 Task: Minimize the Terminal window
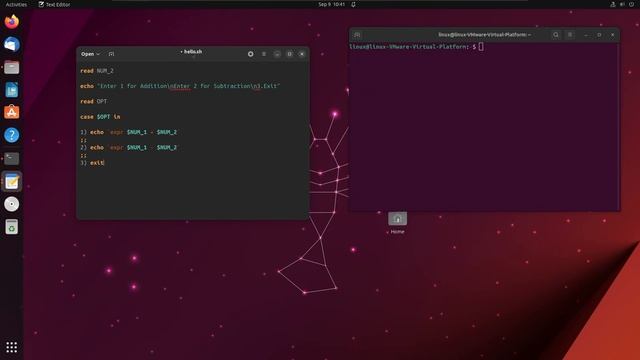pyautogui.click(x=586, y=35)
